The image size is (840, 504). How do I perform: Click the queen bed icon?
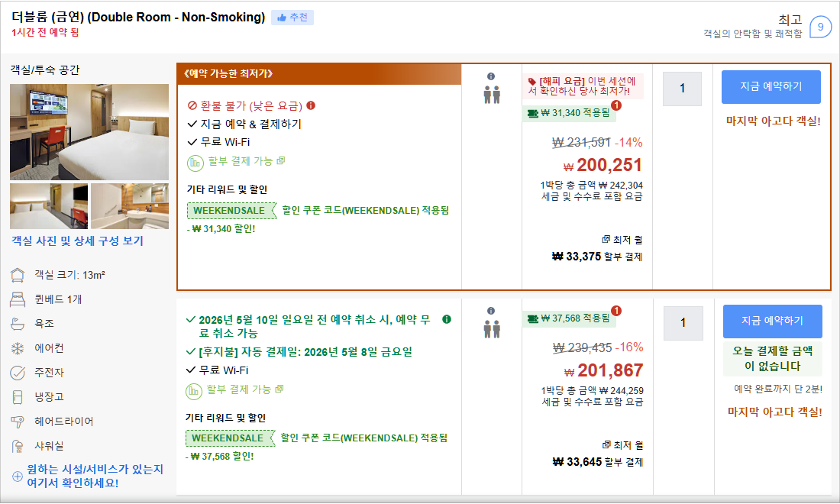point(18,299)
